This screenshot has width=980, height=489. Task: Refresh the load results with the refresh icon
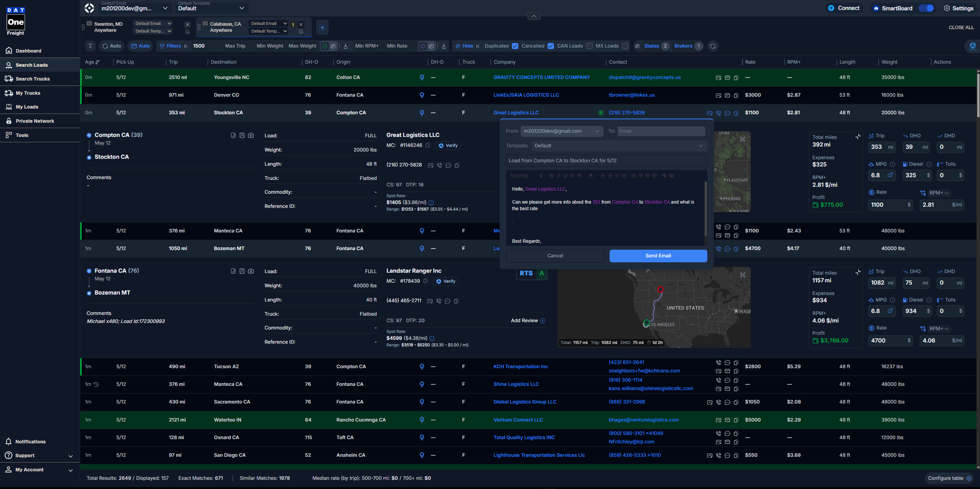pyautogui.click(x=713, y=46)
